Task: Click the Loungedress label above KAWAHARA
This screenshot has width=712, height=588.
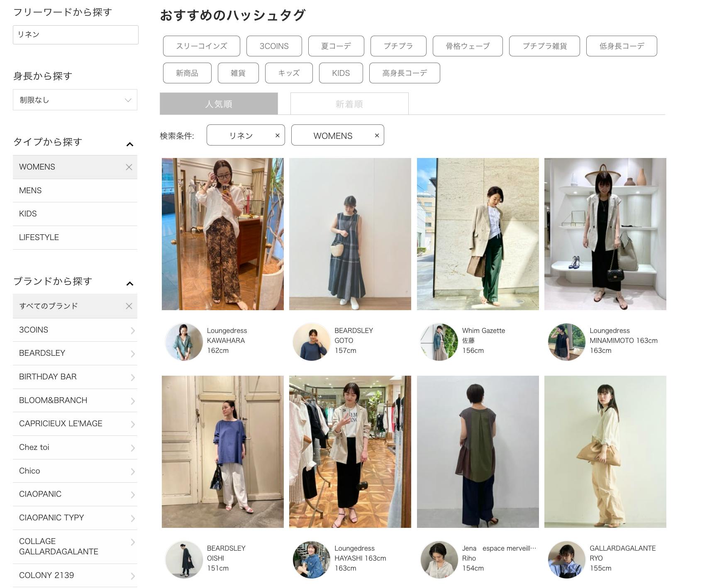Action: click(227, 330)
